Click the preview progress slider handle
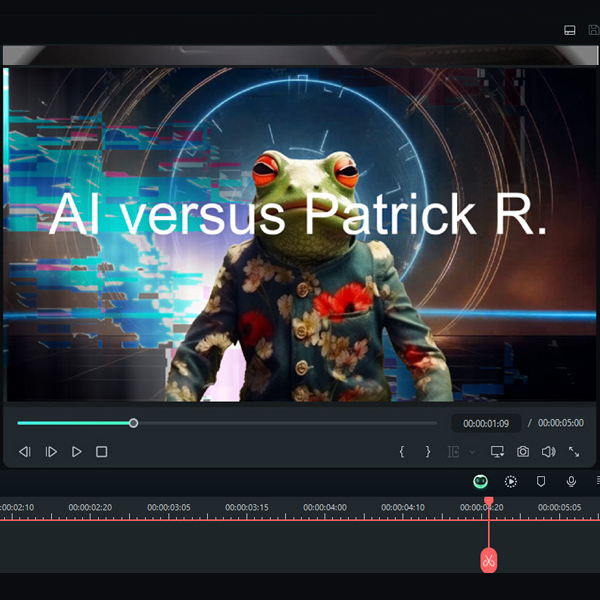The width and height of the screenshot is (600, 600). [x=133, y=423]
